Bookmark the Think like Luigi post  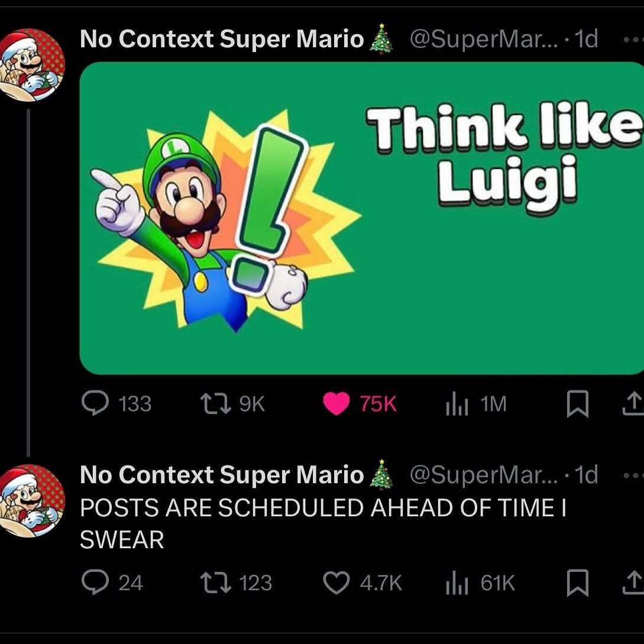pyautogui.click(x=577, y=405)
